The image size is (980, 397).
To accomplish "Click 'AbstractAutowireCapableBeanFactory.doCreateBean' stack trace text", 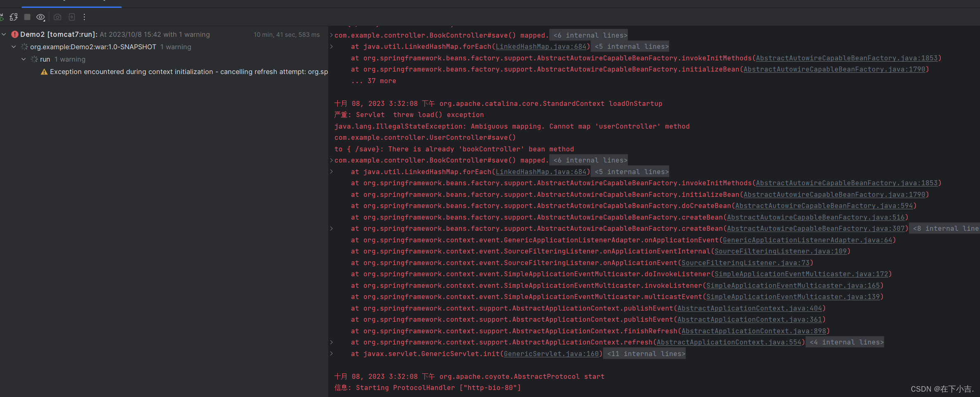I will point(634,206).
